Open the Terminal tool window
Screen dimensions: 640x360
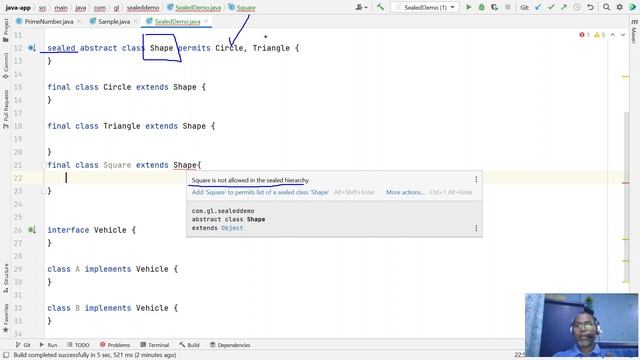tap(155, 345)
